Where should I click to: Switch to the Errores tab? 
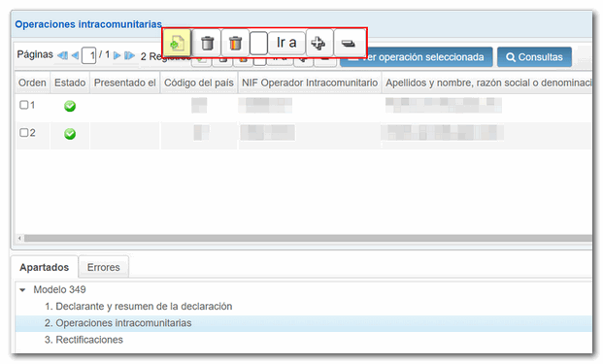(x=104, y=267)
